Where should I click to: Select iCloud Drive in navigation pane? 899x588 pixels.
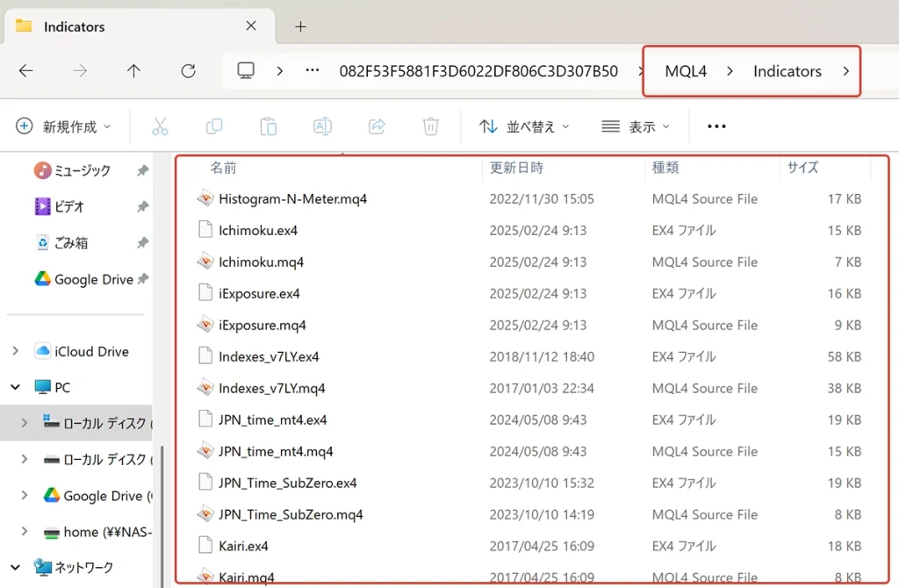pos(82,351)
